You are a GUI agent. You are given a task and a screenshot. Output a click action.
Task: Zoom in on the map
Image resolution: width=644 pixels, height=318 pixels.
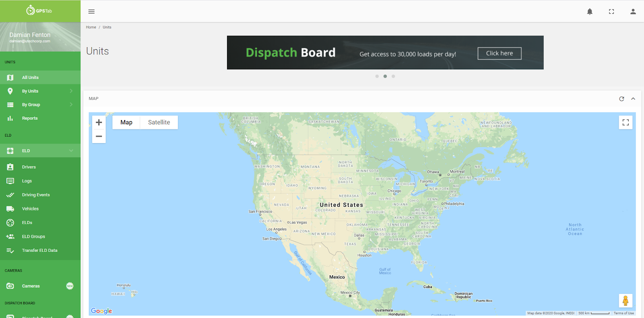99,123
